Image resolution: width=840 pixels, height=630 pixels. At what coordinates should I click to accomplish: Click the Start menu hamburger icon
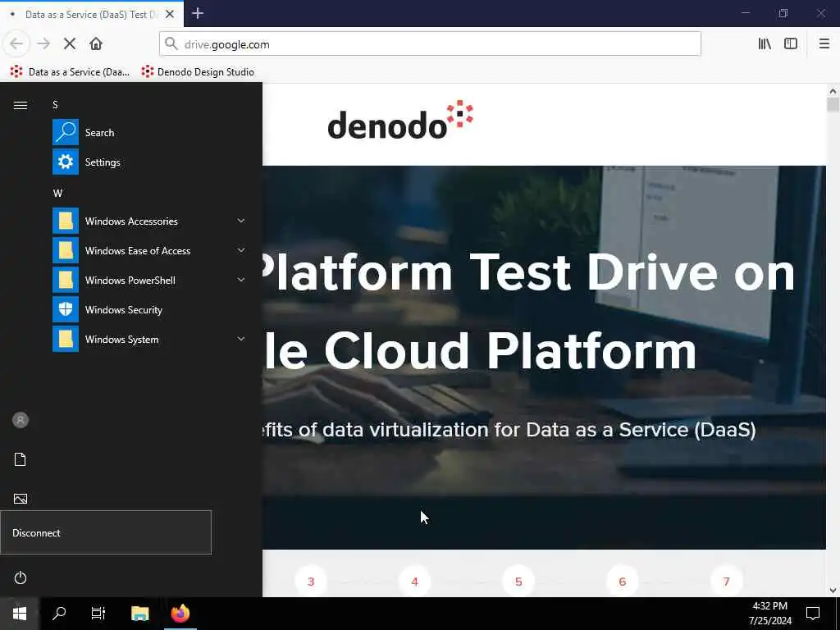21,105
